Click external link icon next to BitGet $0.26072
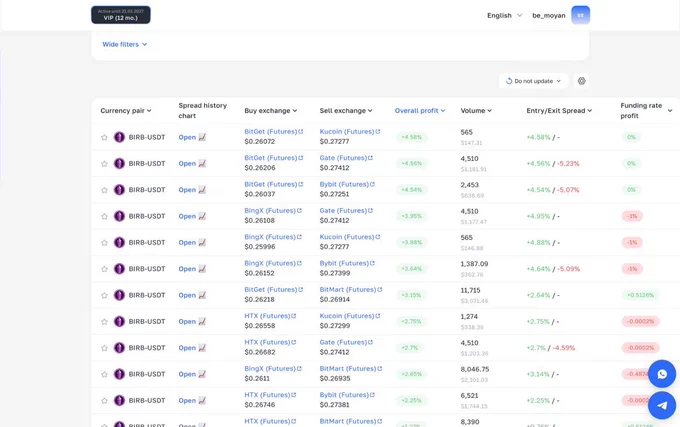The width and height of the screenshot is (680, 427). tap(301, 131)
